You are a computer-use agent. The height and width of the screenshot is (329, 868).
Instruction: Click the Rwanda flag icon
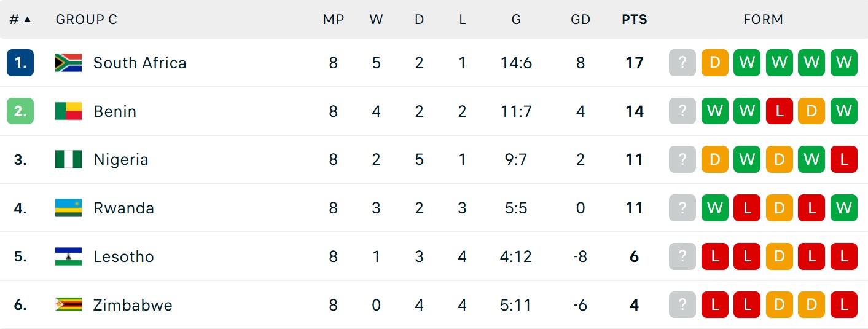click(x=68, y=208)
